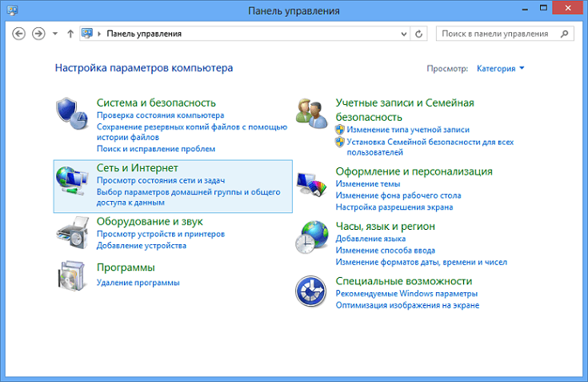Screen dimensions: 588x382
Task: Click the Hardware and Sound printer icon
Action: coord(74,233)
